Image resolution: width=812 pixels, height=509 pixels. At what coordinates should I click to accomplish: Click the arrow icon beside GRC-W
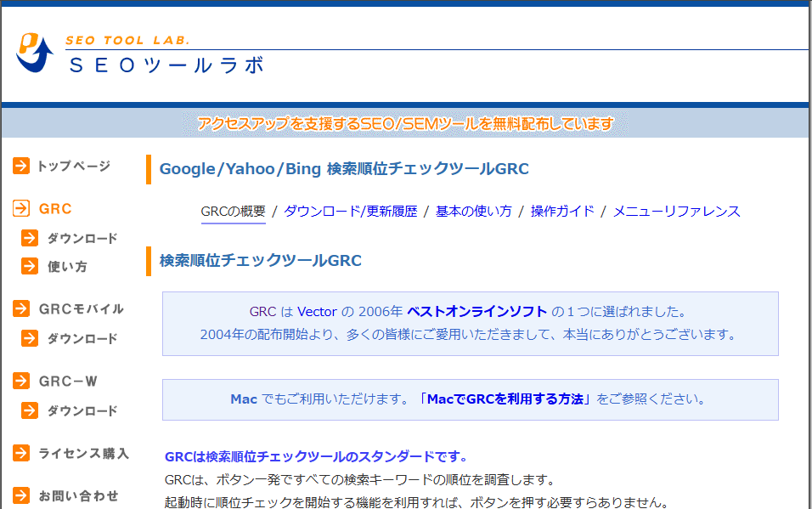pos(21,382)
